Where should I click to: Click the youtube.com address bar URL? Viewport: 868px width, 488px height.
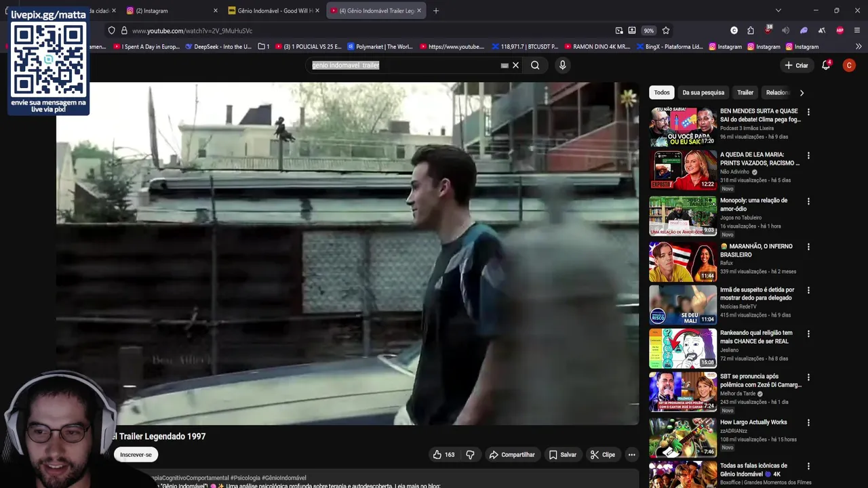tap(193, 31)
